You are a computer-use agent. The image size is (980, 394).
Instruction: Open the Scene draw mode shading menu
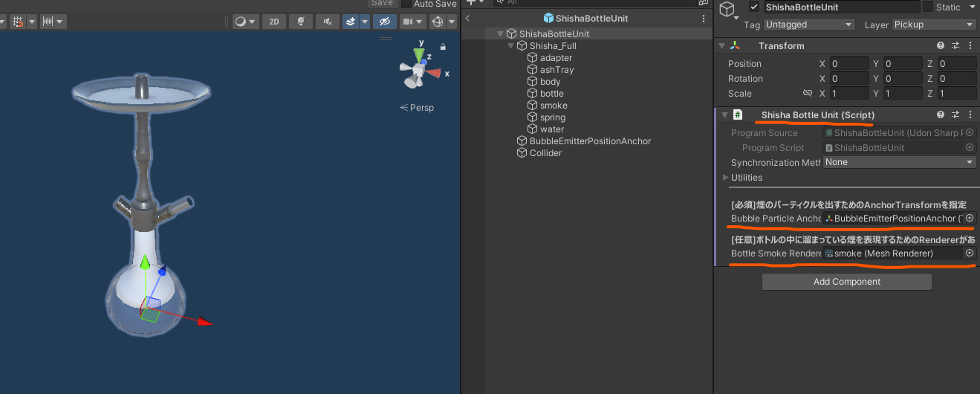pos(246,22)
